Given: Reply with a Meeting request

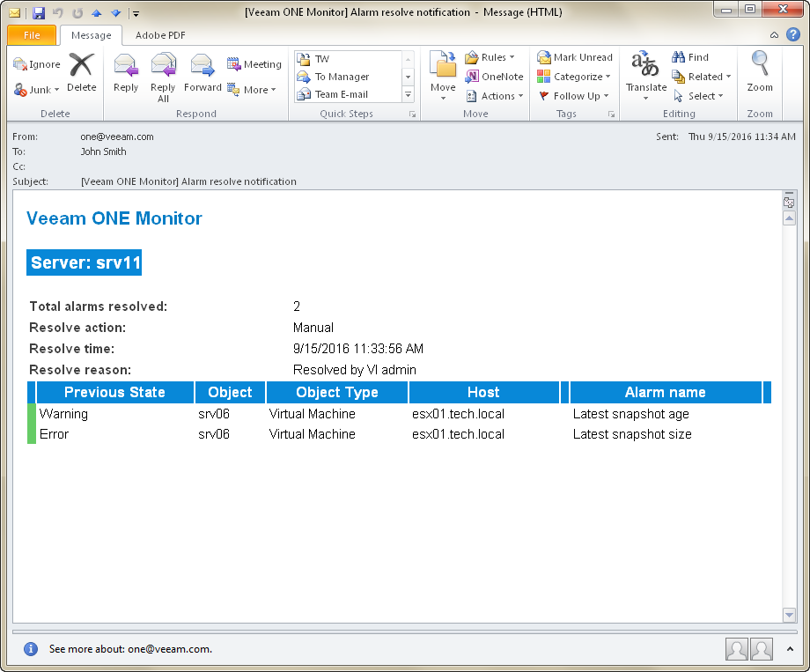Looking at the screenshot, I should pos(254,64).
